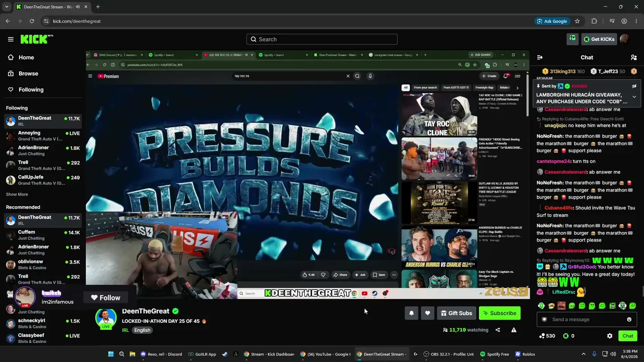Click the Kick search field
Screen dimensions: 644x362
pos(322,39)
